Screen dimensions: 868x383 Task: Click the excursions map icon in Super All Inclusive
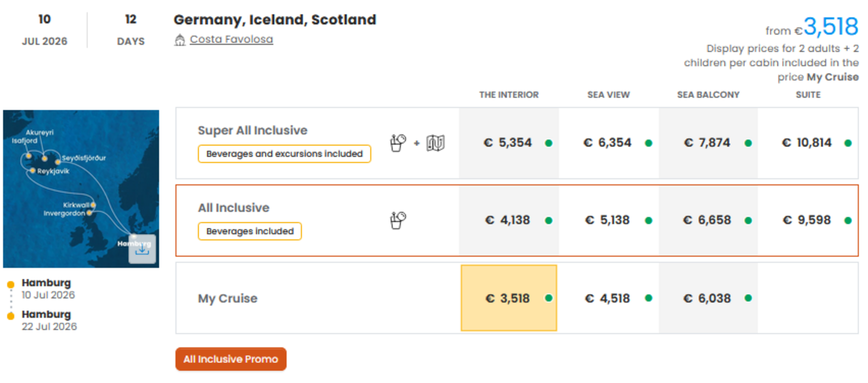coord(435,143)
